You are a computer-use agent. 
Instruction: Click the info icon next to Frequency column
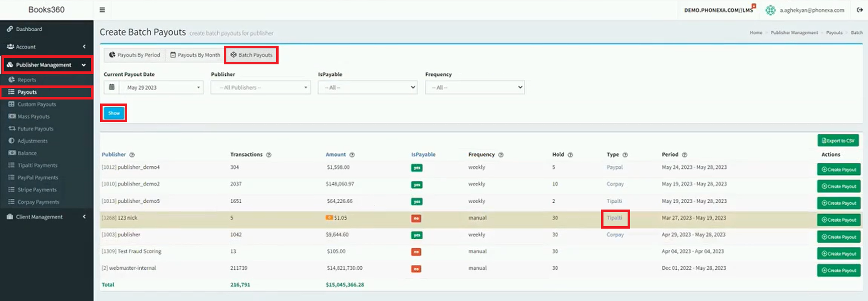tap(501, 155)
